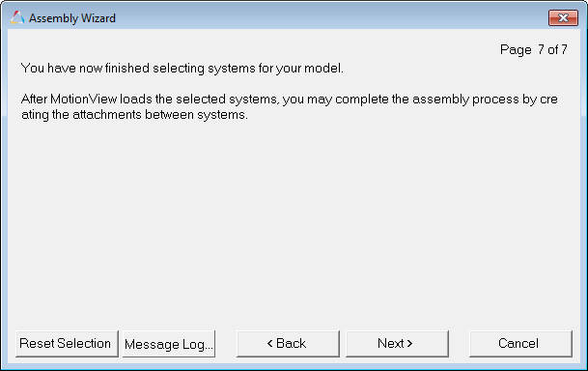Screen dimensions: 588x371
Task: Click the phrase "selected systems" in text
Action: coord(227,100)
